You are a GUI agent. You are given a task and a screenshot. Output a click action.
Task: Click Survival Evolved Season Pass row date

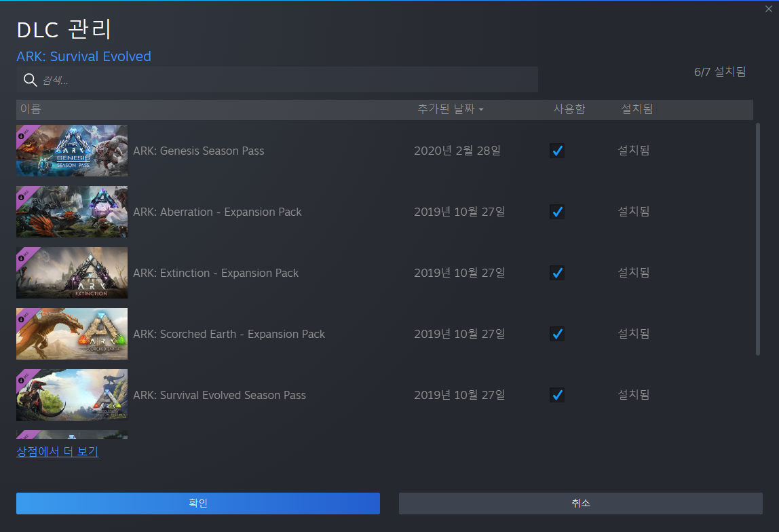coord(459,395)
